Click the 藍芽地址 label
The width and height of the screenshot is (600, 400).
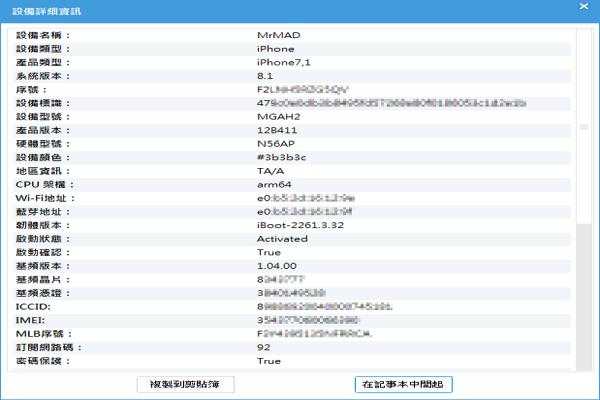(x=42, y=212)
